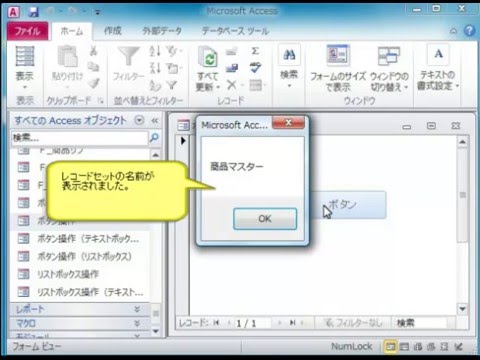Open the advanced filter options dropdown

pyautogui.click(x=175, y=68)
